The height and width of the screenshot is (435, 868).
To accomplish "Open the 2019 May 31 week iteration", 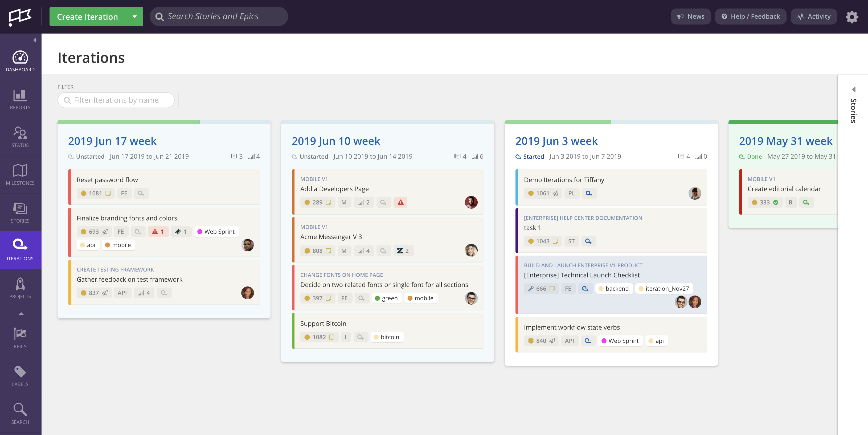I will (786, 141).
